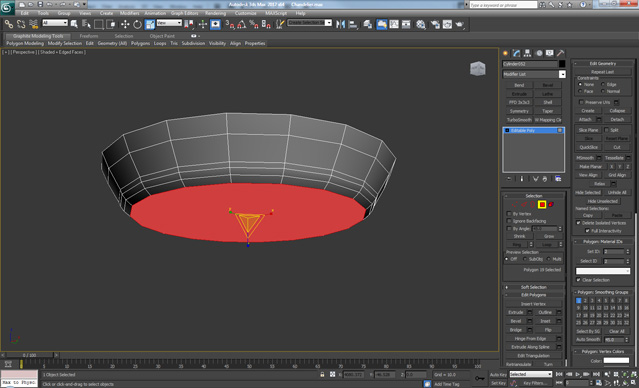Open the Render Setup icon

(435, 24)
